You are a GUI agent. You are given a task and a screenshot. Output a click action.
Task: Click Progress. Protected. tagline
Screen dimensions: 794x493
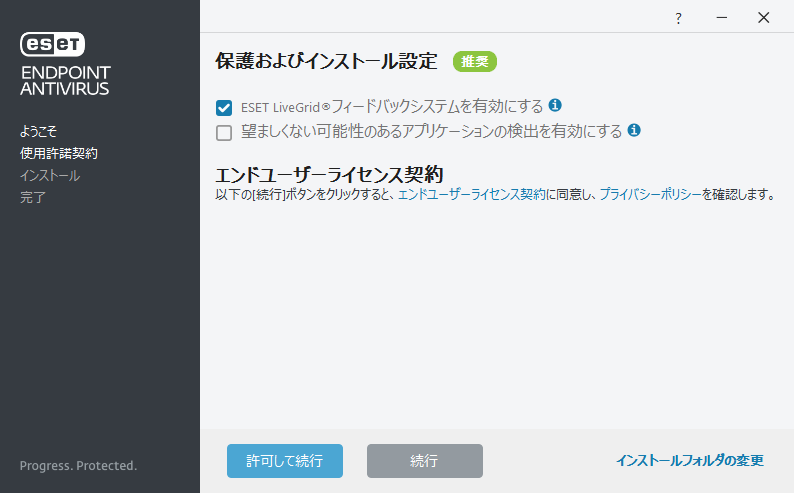pyautogui.click(x=78, y=466)
